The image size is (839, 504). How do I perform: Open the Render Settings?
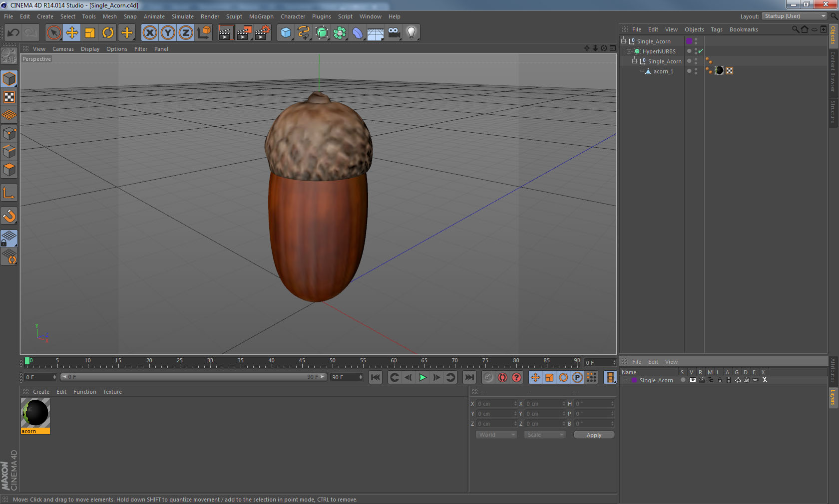263,33
